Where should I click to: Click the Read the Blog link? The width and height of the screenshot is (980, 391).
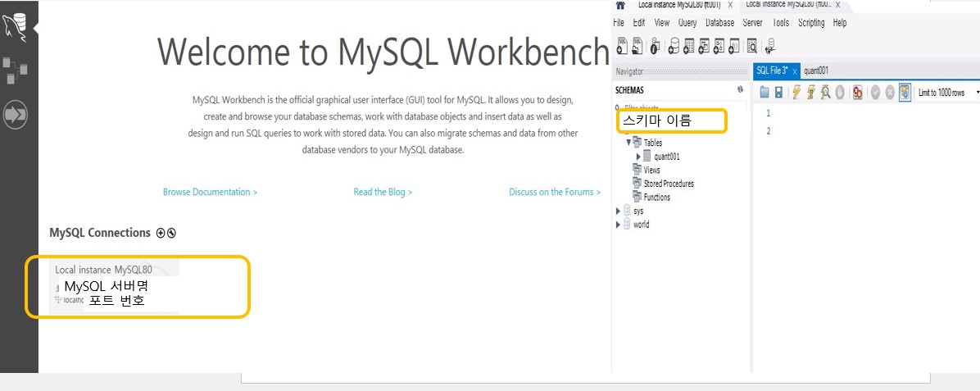coord(383,192)
